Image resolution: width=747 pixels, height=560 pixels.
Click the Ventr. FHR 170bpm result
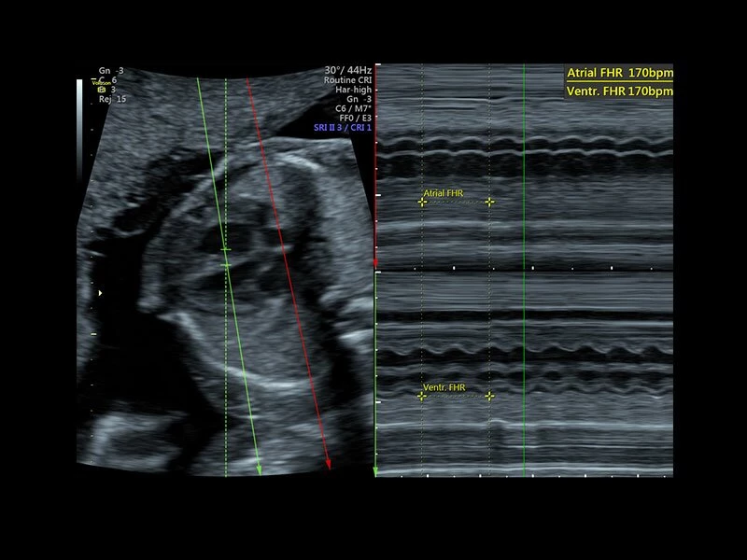(619, 91)
